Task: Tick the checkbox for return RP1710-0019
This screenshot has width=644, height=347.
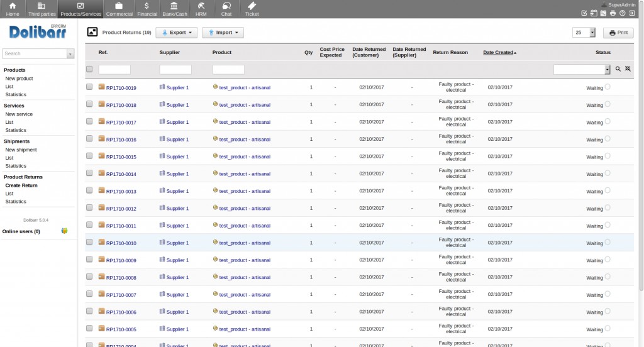Action: [x=89, y=87]
